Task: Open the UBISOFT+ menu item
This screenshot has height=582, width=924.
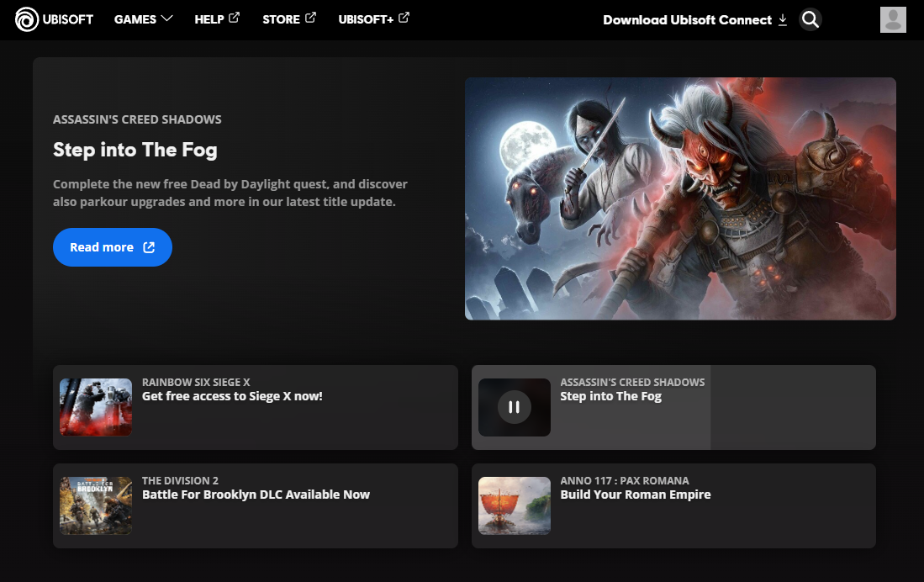Action: click(373, 19)
